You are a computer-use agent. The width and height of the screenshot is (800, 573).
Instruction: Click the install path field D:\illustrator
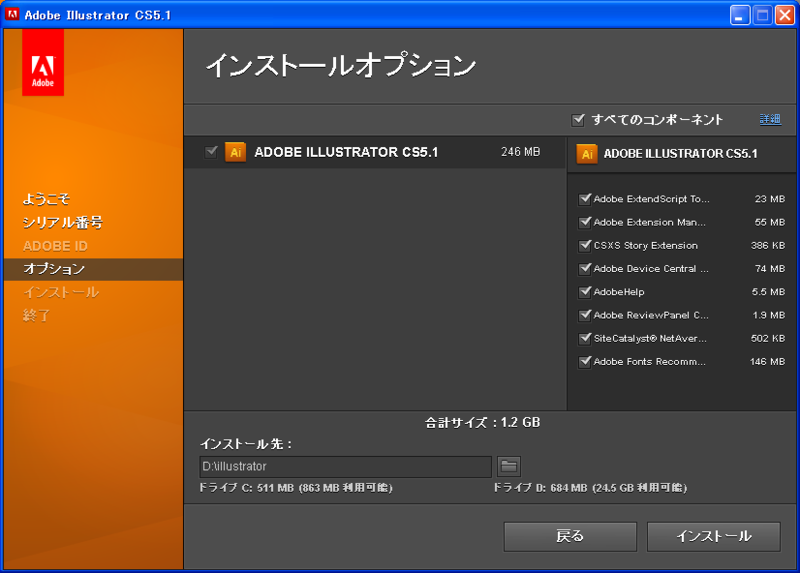345,466
